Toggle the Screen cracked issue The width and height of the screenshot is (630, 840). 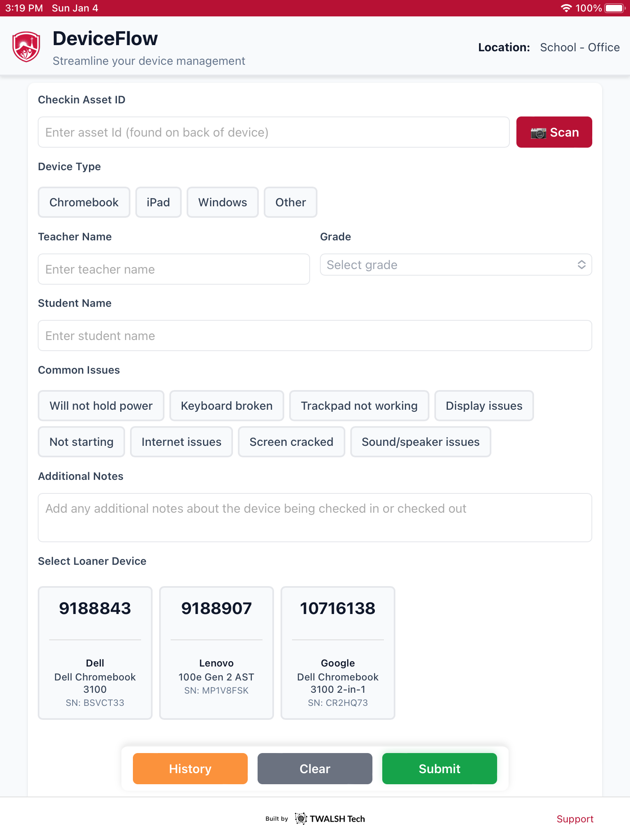click(291, 442)
